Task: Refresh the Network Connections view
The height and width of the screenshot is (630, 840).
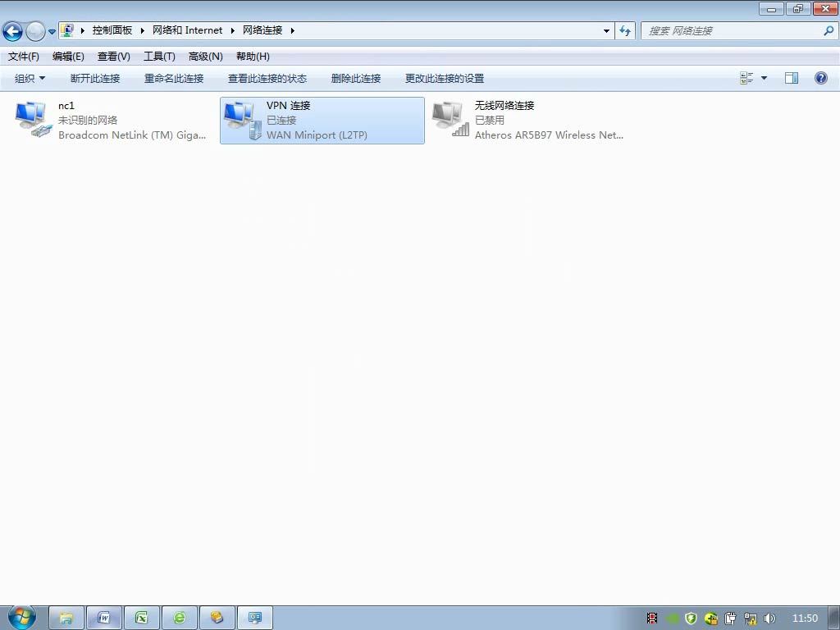Action: coord(624,31)
